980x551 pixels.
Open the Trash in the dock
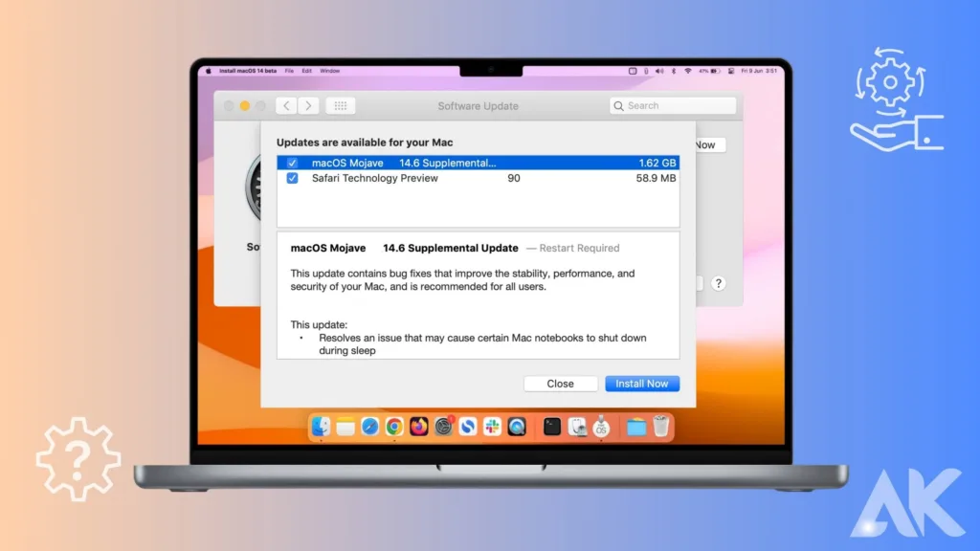pyautogui.click(x=660, y=427)
